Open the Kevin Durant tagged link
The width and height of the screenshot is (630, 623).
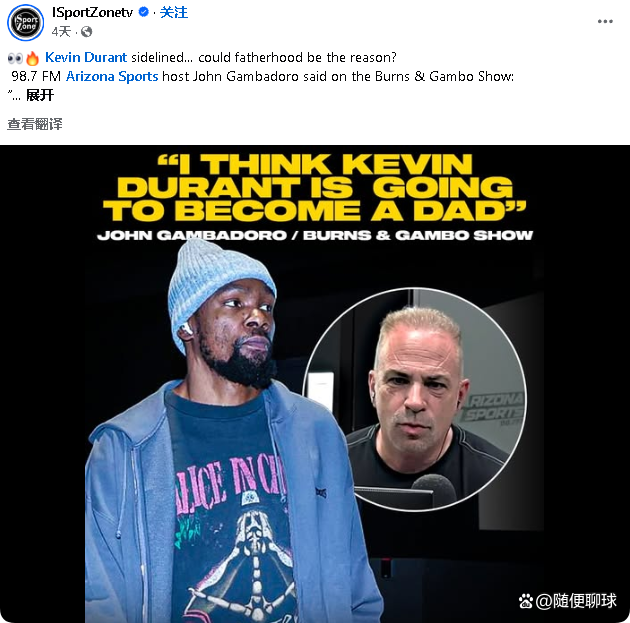tap(86, 57)
